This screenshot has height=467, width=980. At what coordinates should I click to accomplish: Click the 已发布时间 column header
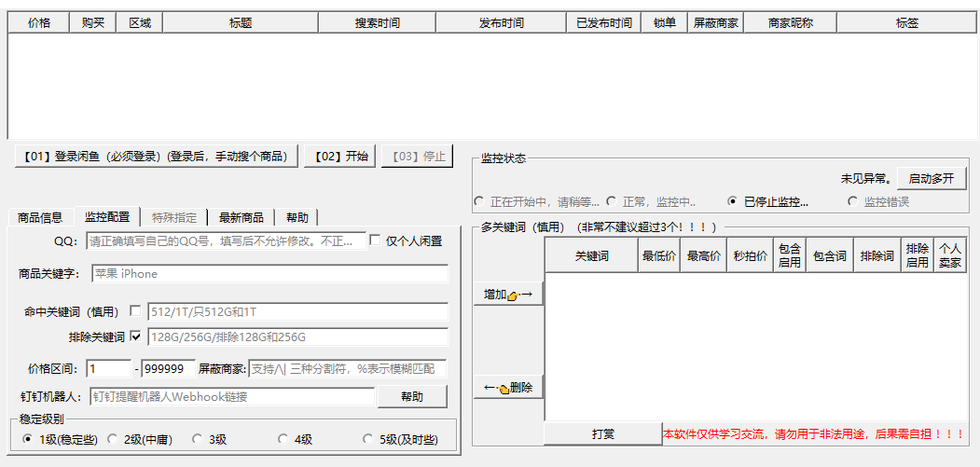tap(603, 23)
